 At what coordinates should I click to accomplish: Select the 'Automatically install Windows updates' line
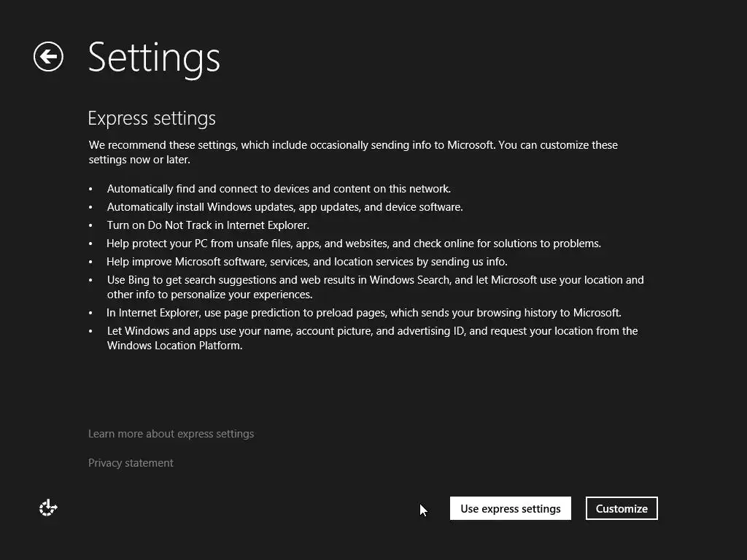[285, 207]
